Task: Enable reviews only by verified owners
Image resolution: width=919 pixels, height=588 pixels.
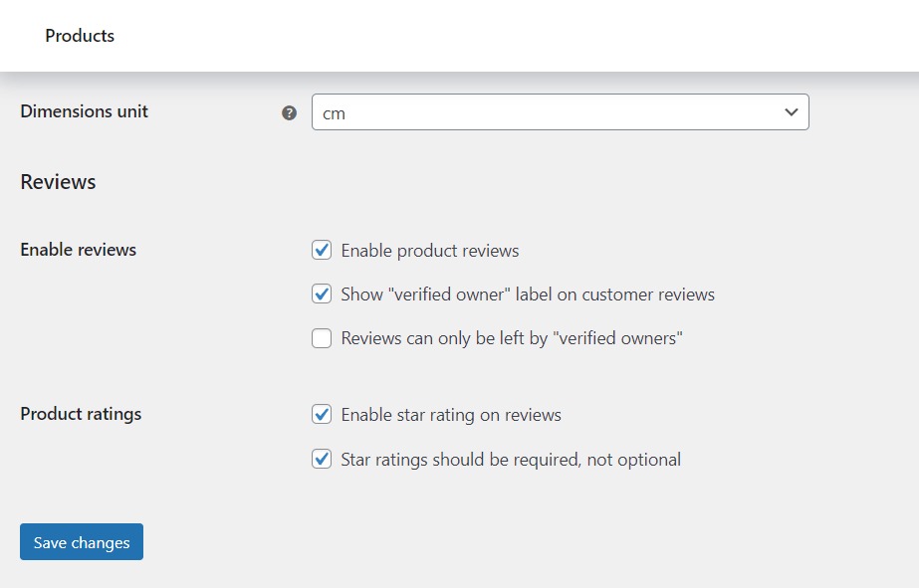Action: [322, 338]
